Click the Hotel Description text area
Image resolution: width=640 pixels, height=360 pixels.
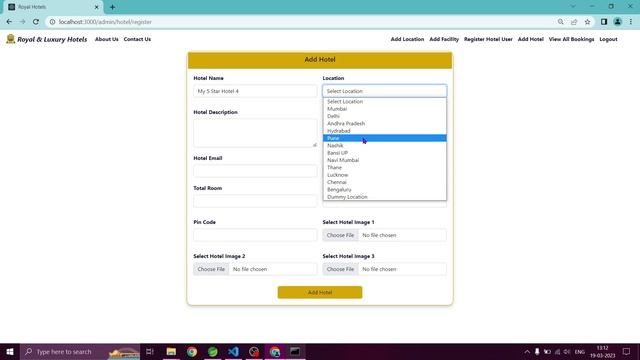(255, 133)
